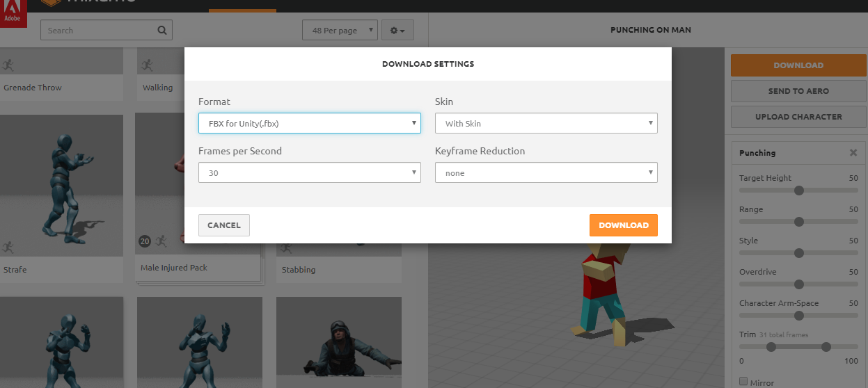Viewport: 868px width, 388px height.
Task: Click the 'DOWNLOAD SETTINGS' dialog title
Action: pos(428,64)
